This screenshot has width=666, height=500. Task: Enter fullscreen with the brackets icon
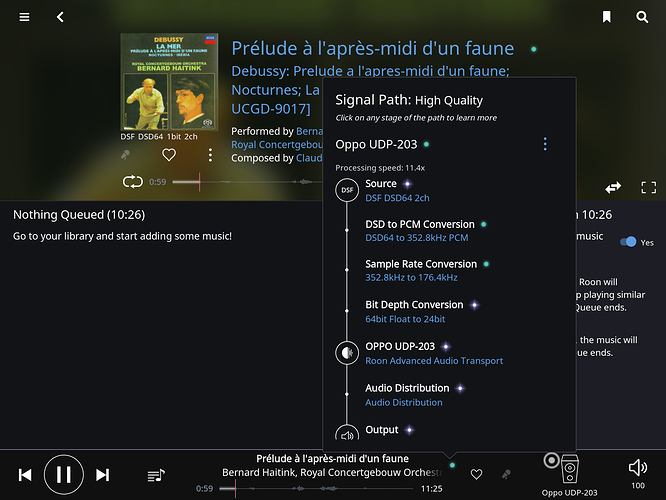pos(648,187)
